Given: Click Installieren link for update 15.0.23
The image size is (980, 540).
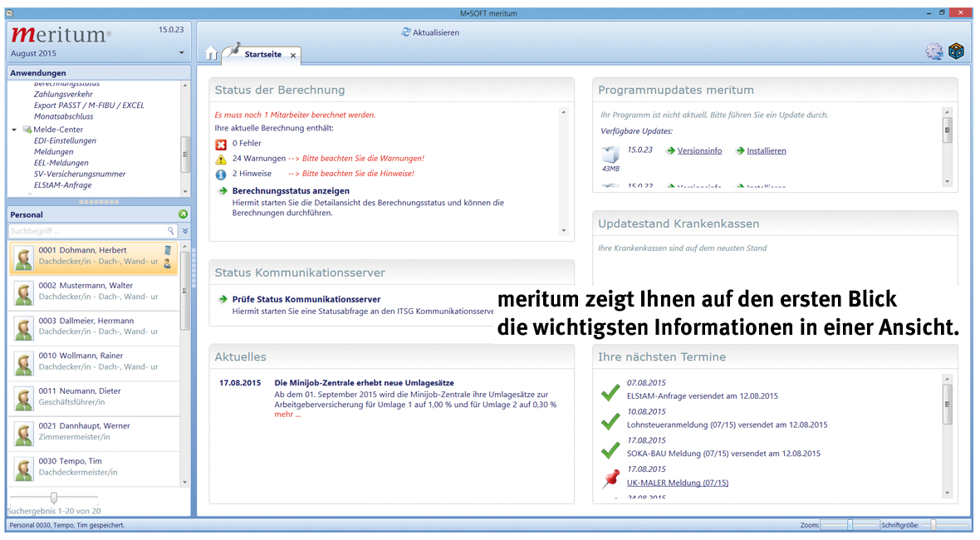Looking at the screenshot, I should click(x=766, y=151).
